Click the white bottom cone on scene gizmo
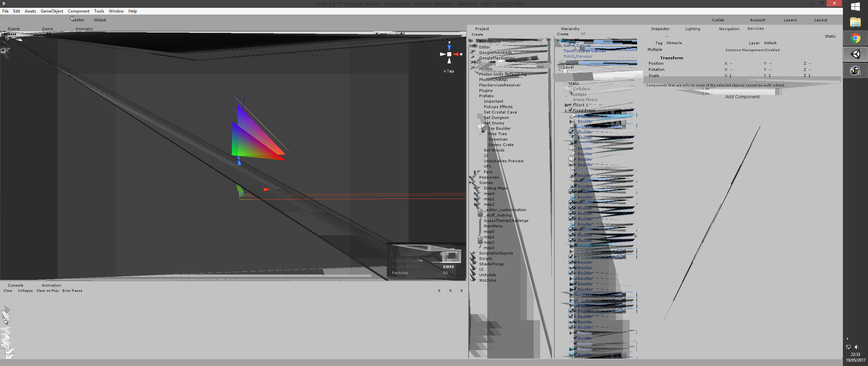Screen dimensions: 868x366 449,61
